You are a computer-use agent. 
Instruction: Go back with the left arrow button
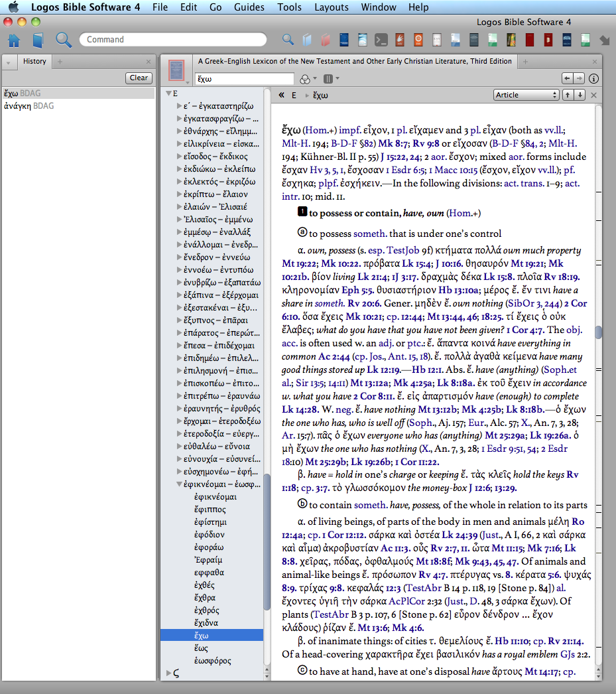click(567, 78)
